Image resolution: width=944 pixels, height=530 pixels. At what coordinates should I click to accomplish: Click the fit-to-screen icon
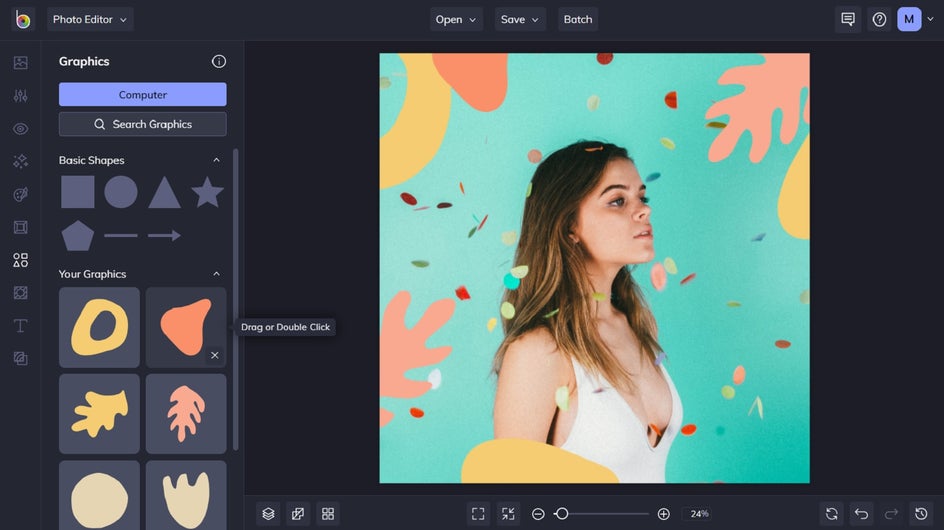click(x=478, y=514)
